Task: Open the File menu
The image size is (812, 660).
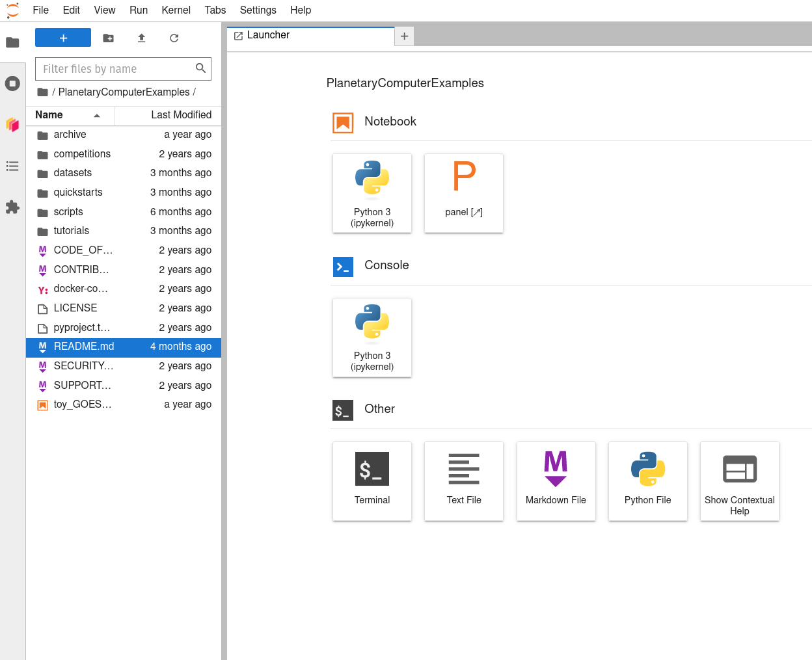Action: [x=40, y=10]
